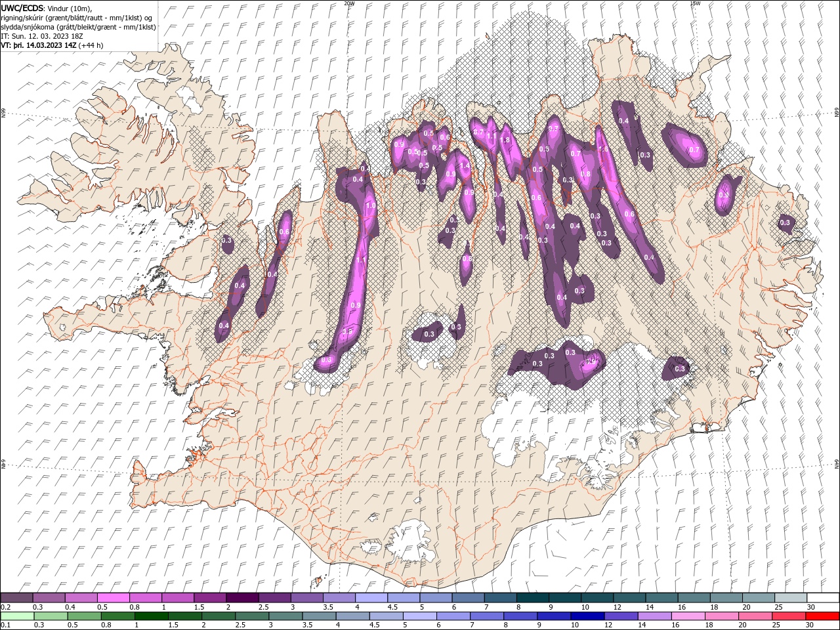Click the 'VT: þri. 14.03.2023 14Z' valid time
The width and height of the screenshot is (840, 630).
point(39,45)
